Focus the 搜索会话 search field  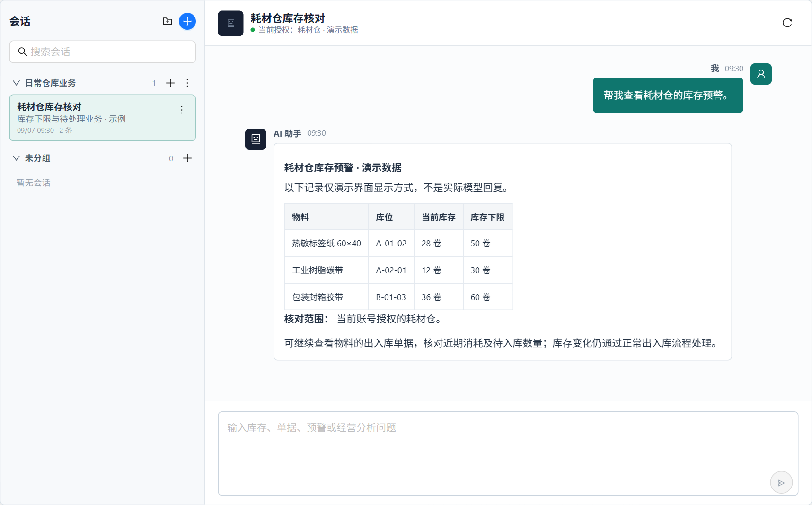[x=103, y=52]
